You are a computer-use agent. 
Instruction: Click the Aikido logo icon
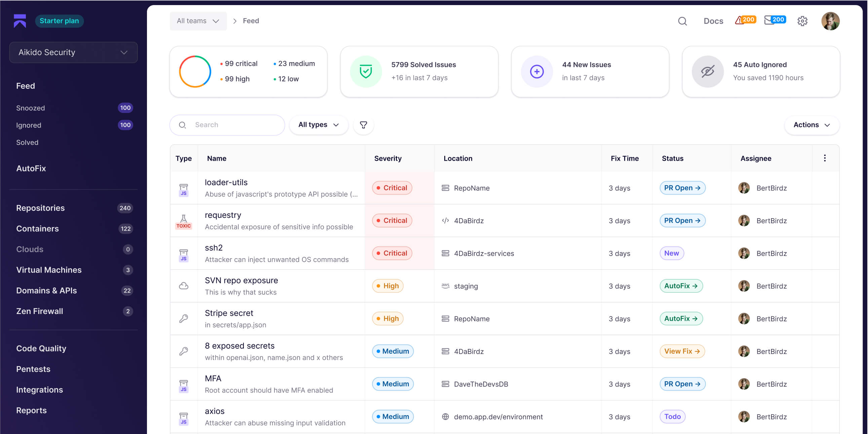20,21
